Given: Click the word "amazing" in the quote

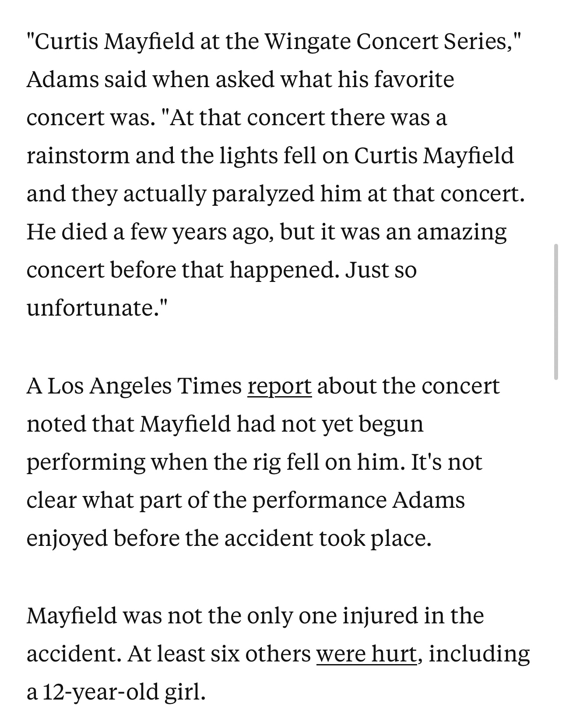Looking at the screenshot, I should [461, 232].
